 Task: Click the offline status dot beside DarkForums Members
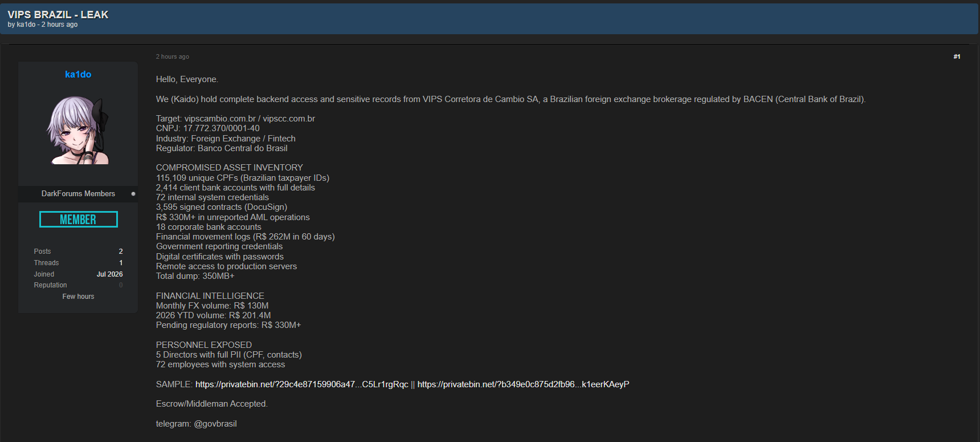[x=133, y=194]
